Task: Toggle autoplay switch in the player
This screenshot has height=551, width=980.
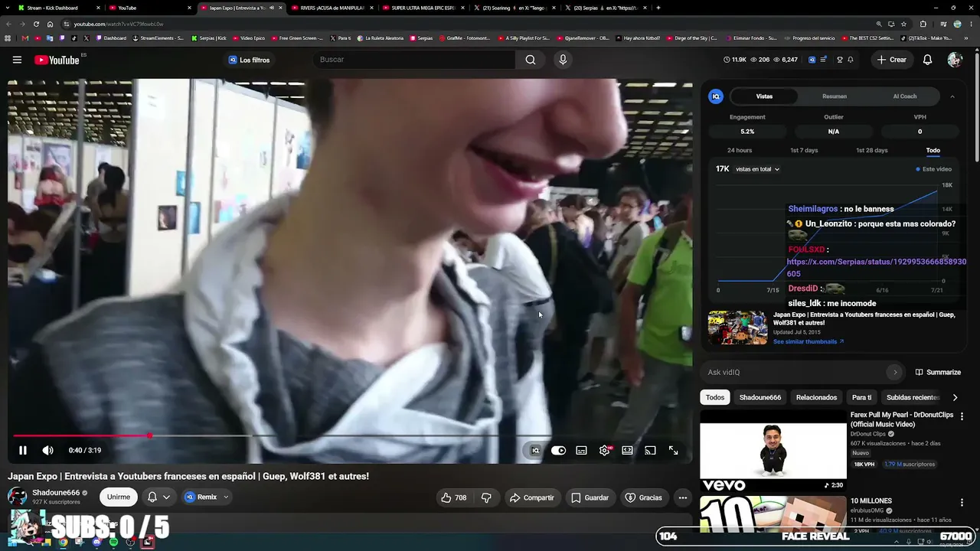Action: (558, 451)
